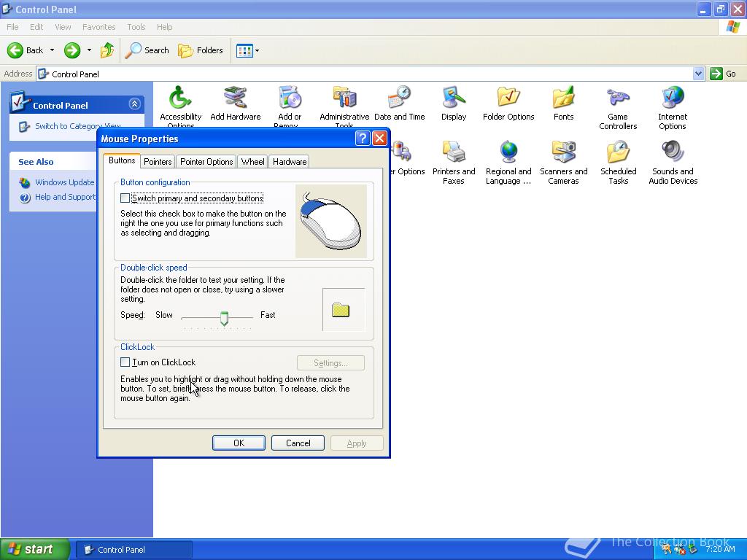
Task: Click the Address bar field
Action: pos(365,74)
